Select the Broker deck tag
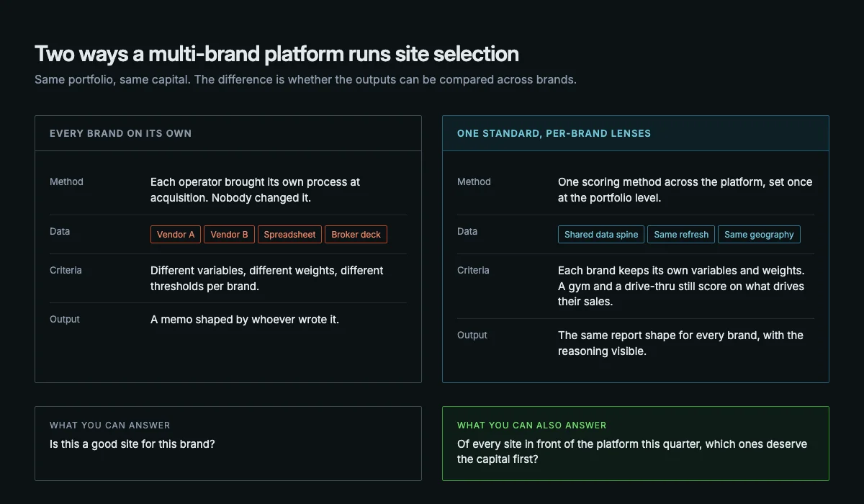This screenshot has width=864, height=504. click(x=356, y=234)
